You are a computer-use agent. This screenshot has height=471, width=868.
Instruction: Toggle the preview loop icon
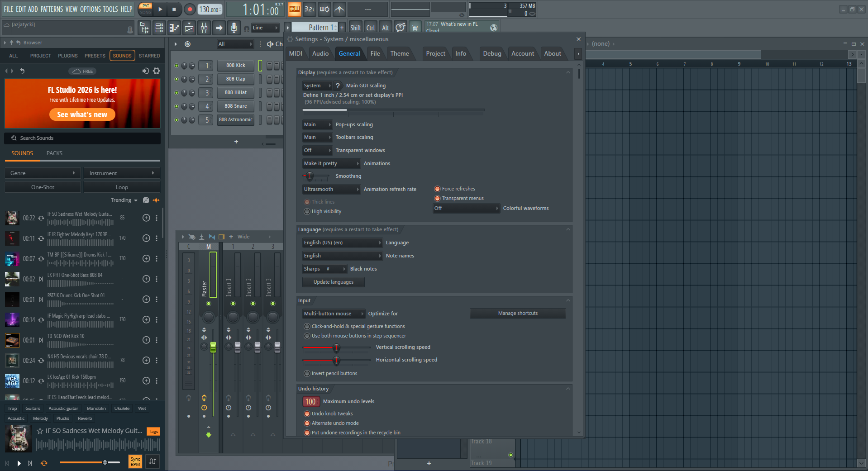44,463
